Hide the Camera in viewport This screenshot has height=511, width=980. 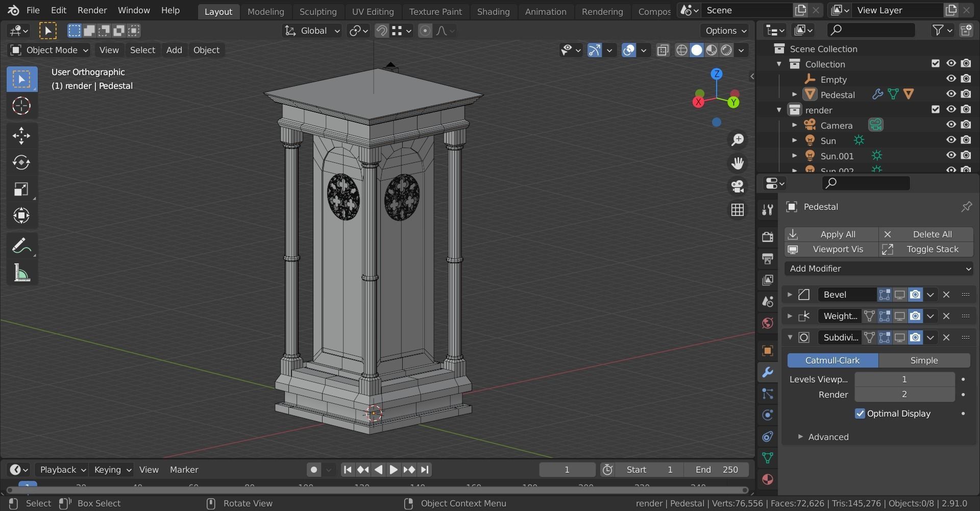951,125
